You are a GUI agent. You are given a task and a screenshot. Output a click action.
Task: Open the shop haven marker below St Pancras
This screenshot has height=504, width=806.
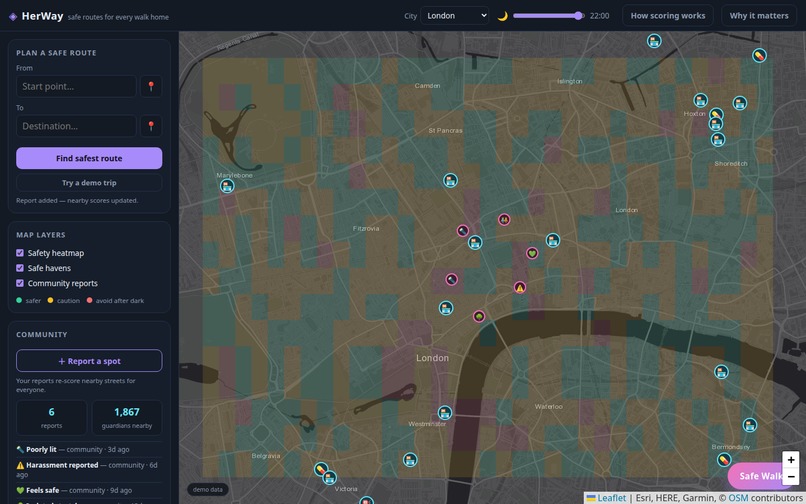[x=451, y=181]
